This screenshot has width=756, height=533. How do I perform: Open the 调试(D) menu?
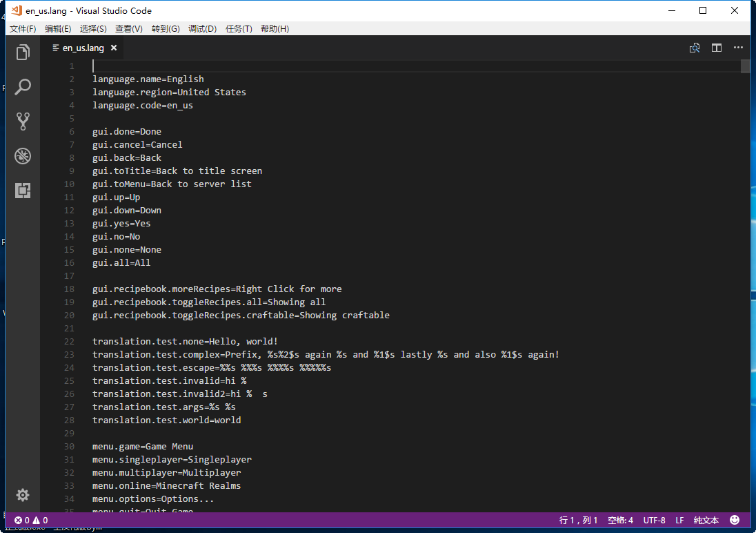point(202,29)
